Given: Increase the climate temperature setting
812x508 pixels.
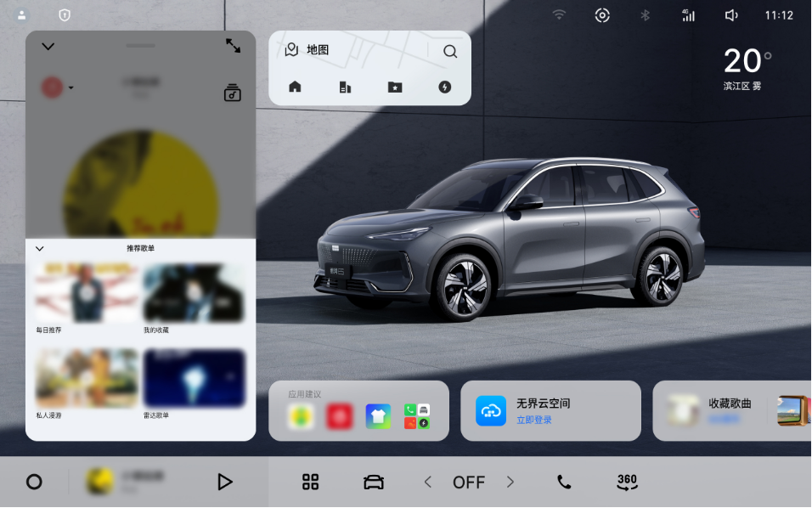Looking at the screenshot, I should pos(510,482).
